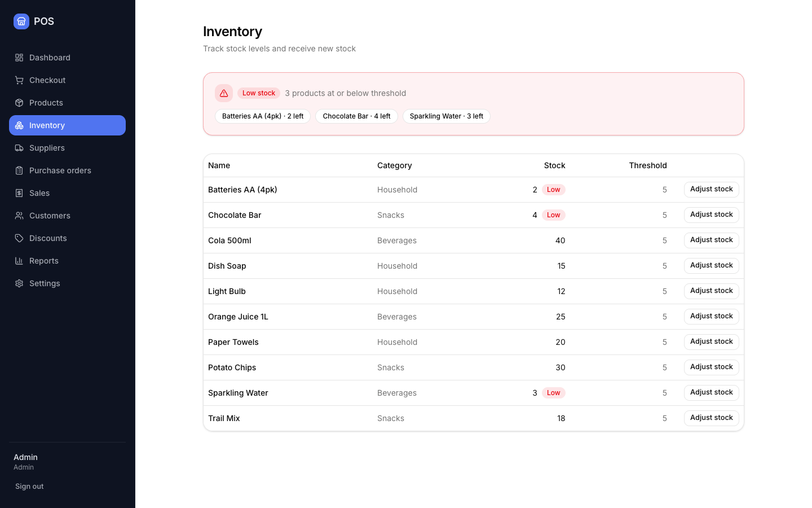Click the 'Chocolate Bar · 4 left' chip
This screenshot has height=508, width=812.
[356, 116]
